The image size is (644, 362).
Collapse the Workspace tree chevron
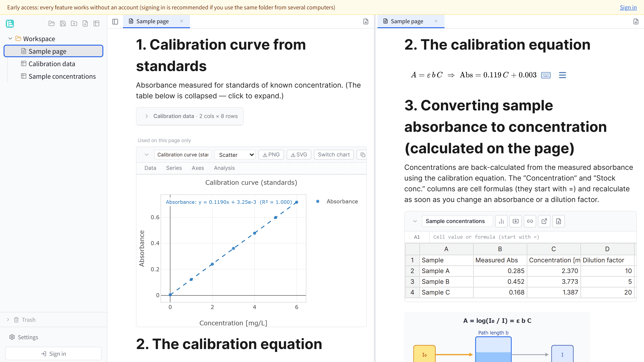coord(10,38)
